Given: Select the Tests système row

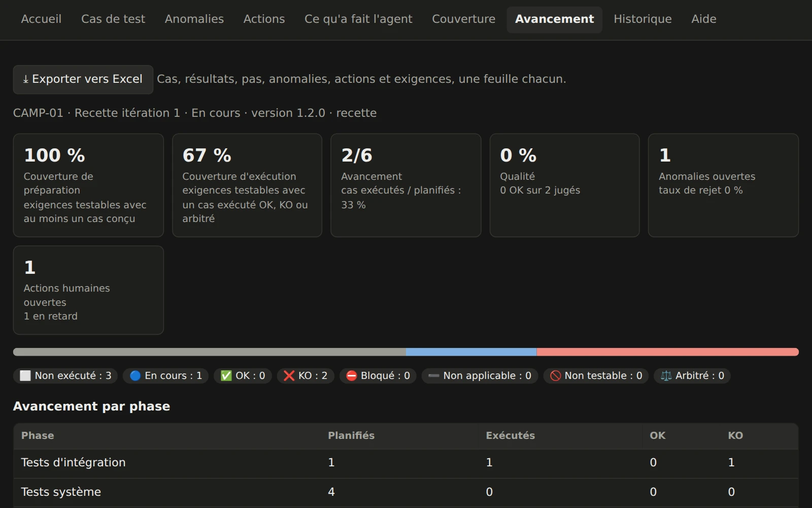Looking at the screenshot, I should (406, 492).
